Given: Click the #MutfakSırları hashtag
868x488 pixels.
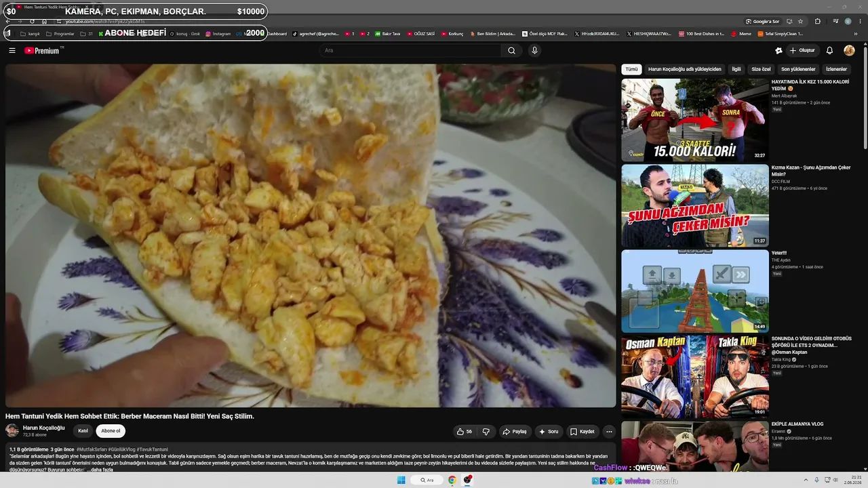Looking at the screenshot, I should point(92,449).
